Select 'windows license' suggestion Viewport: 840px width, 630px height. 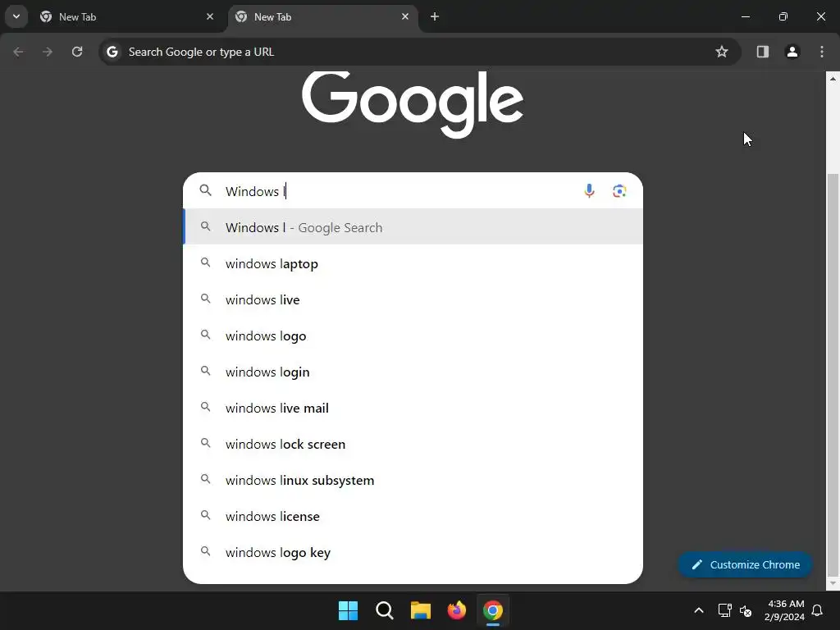click(x=413, y=516)
